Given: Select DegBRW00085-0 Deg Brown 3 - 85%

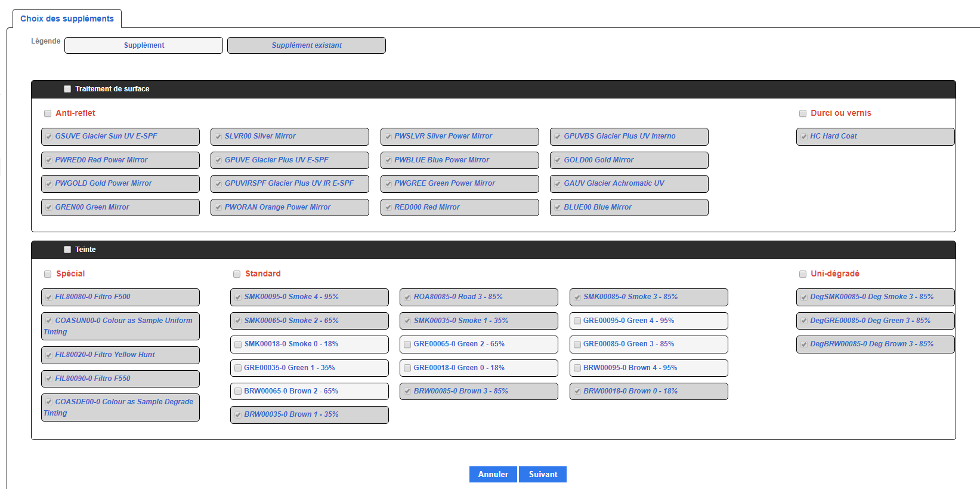Looking at the screenshot, I should click(x=876, y=345).
